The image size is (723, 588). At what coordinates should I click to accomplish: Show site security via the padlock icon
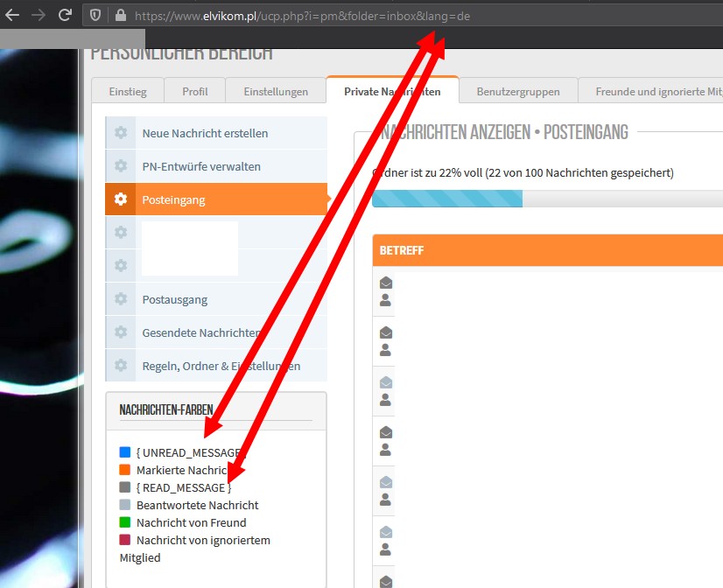point(121,16)
